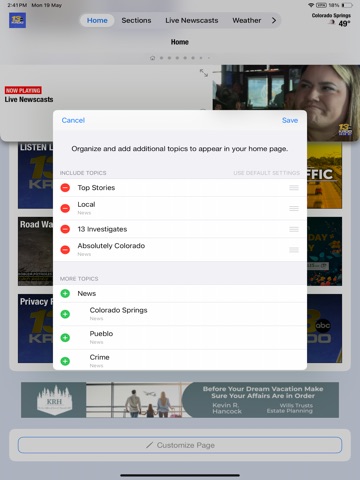
Task: Add Crime topic with green plus icon
Action: tap(65, 361)
